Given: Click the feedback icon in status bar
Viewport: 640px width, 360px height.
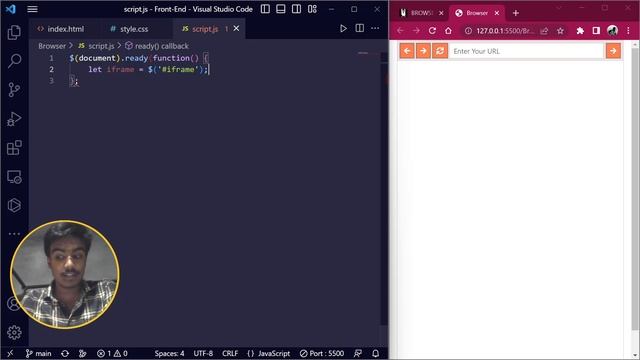Looking at the screenshot, I should pyautogui.click(x=358, y=353).
